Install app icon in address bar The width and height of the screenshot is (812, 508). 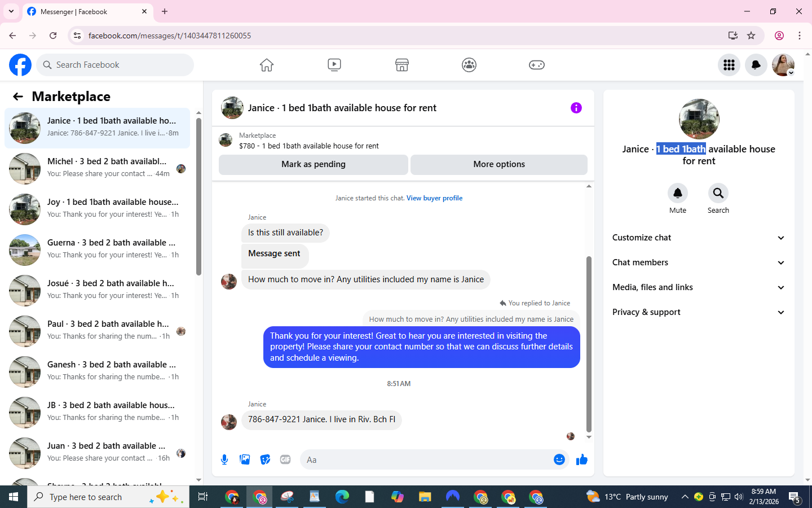[733, 36]
